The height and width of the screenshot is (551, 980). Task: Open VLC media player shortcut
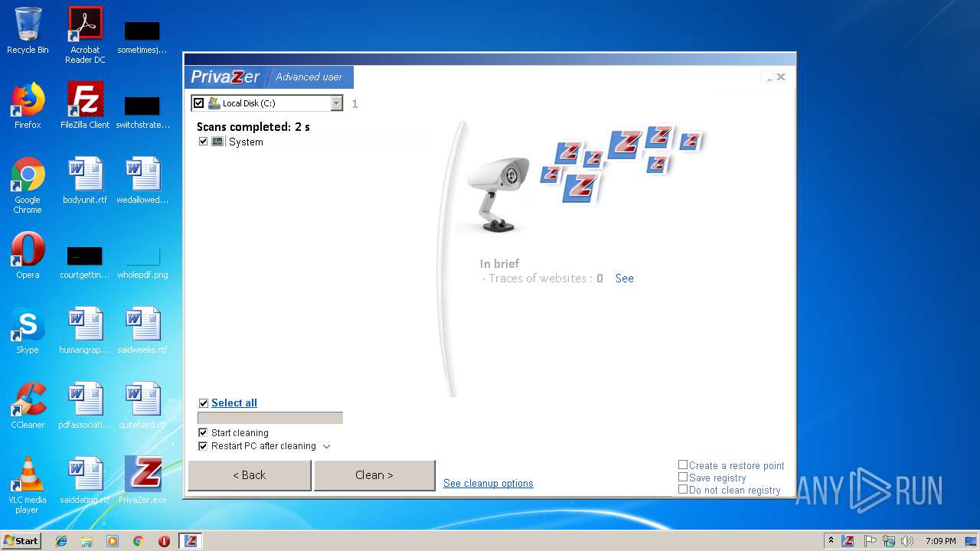coord(28,485)
